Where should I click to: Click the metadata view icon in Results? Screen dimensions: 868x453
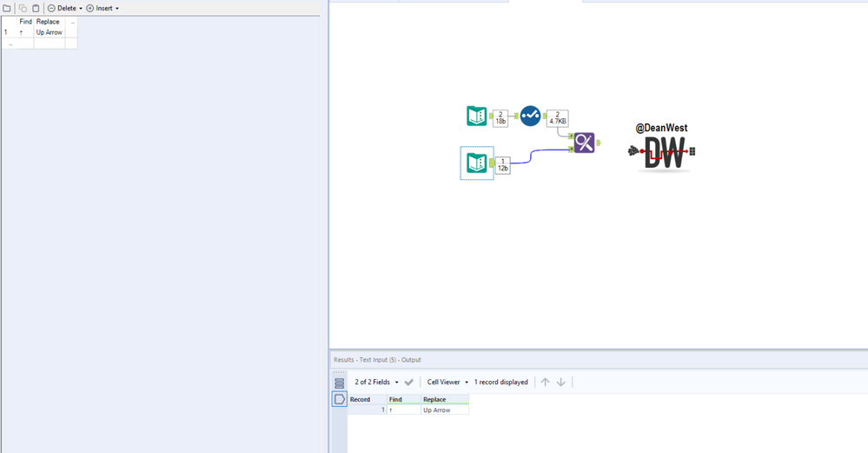[340, 383]
